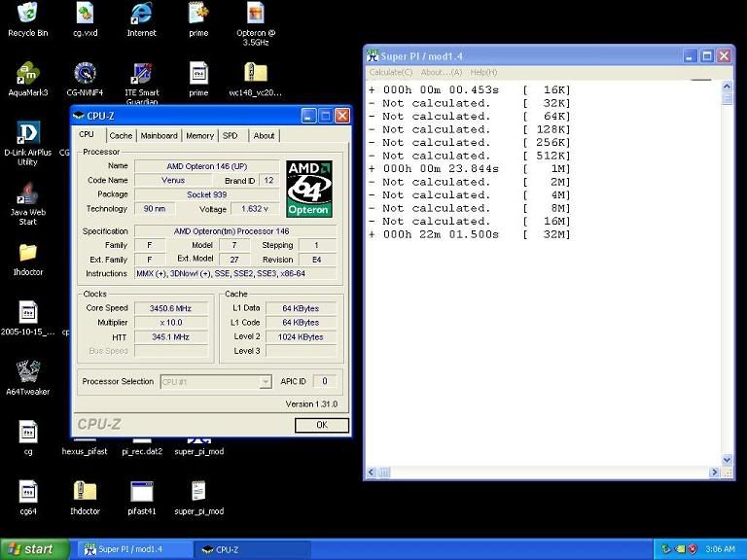
Task: Minimize the Super PI window
Action: (x=690, y=56)
